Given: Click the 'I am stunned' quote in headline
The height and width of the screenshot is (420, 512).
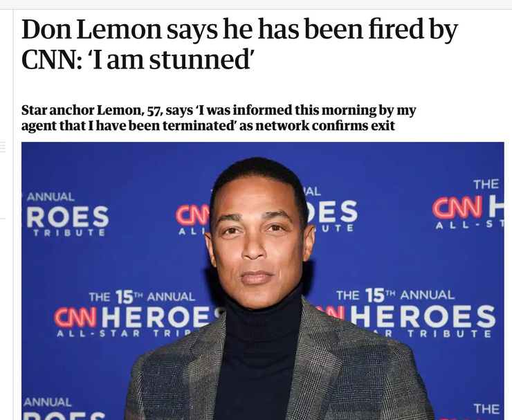Looking at the screenshot, I should click(171, 60).
